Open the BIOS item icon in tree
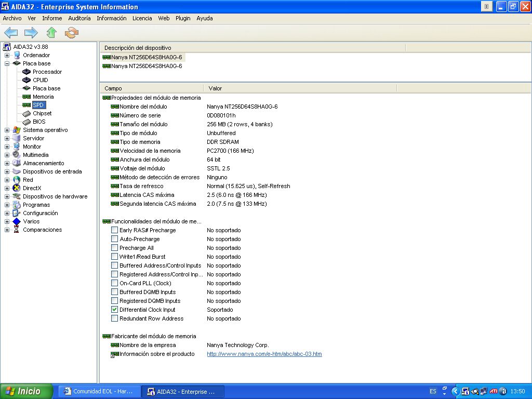532x399 pixels. tap(26, 122)
